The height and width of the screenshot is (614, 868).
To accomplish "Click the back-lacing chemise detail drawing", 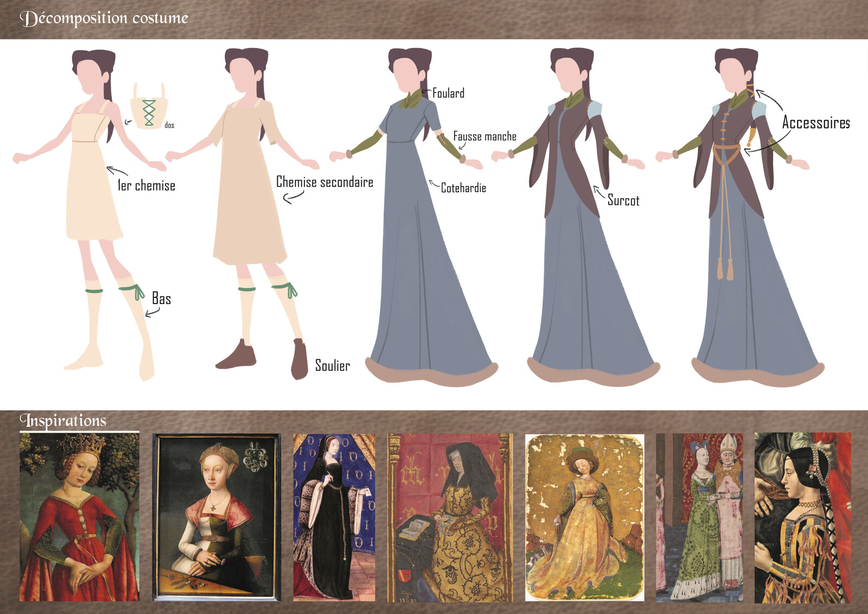I will point(149,106).
